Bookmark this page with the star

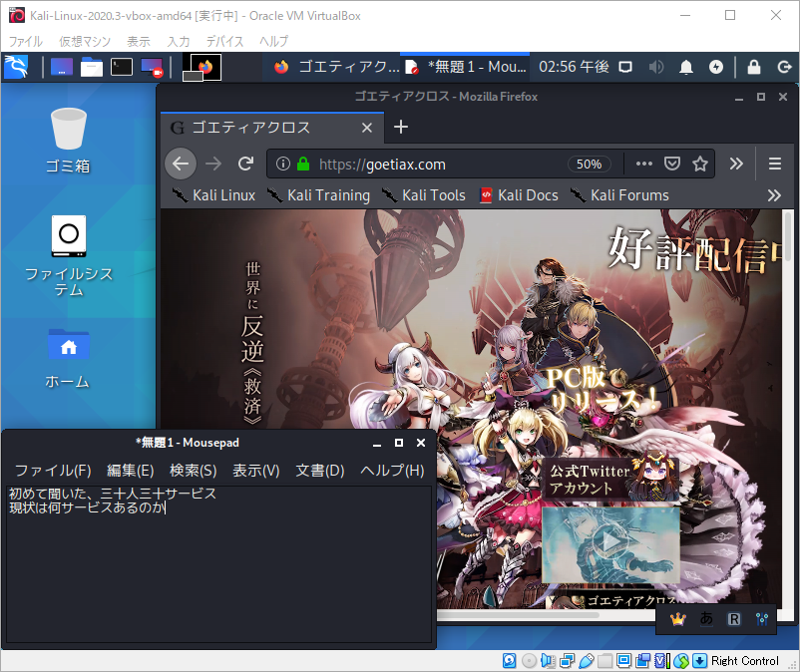pyautogui.click(x=700, y=164)
